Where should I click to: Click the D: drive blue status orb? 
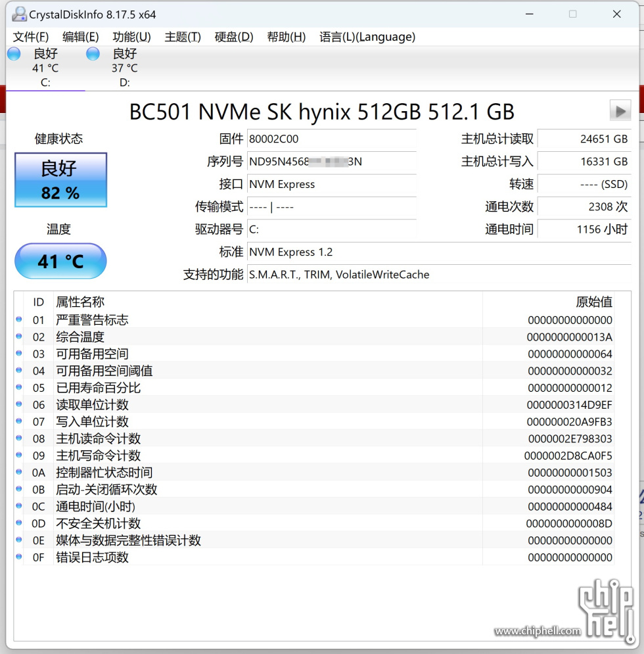[x=93, y=53]
